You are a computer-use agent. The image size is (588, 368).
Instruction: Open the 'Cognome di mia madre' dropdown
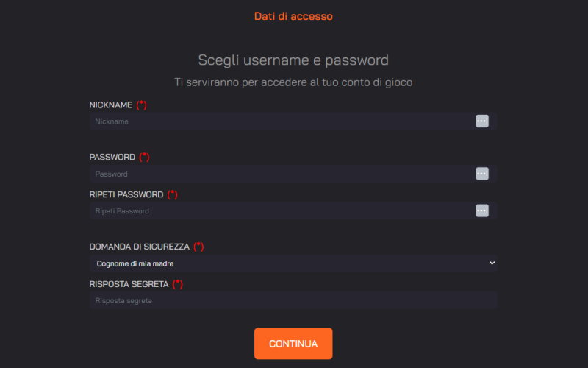click(293, 263)
